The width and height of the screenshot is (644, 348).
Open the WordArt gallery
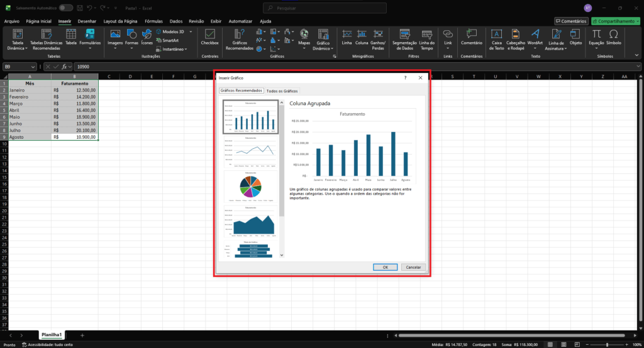click(535, 40)
